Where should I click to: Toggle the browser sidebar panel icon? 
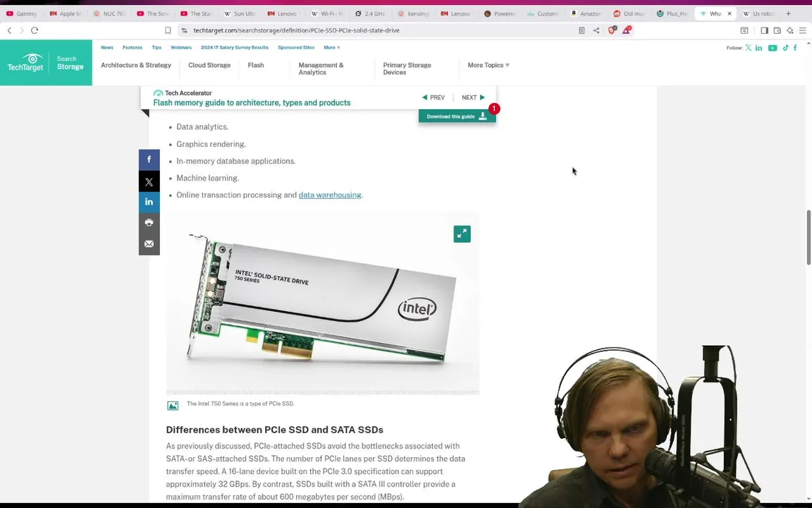pyautogui.click(x=764, y=30)
